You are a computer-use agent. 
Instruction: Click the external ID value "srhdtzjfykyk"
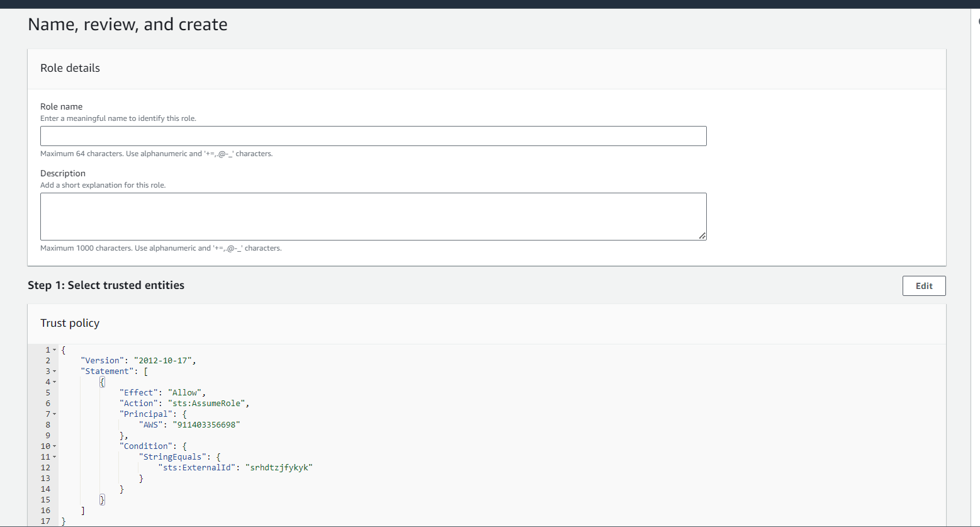coord(281,468)
